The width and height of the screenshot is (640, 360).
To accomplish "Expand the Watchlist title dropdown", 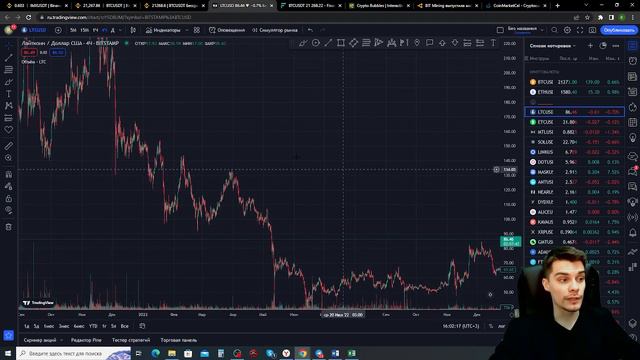I will pos(553,46).
